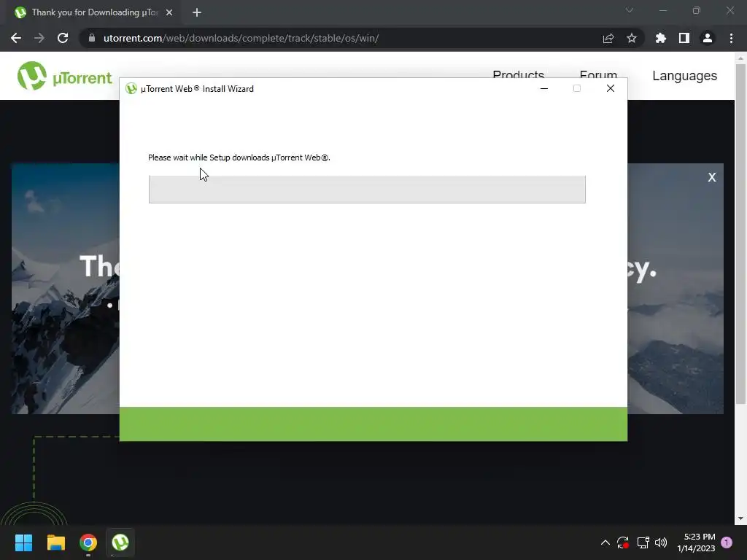Viewport: 747px width, 560px height.
Task: View site info via the lock icon
Action: [92, 38]
